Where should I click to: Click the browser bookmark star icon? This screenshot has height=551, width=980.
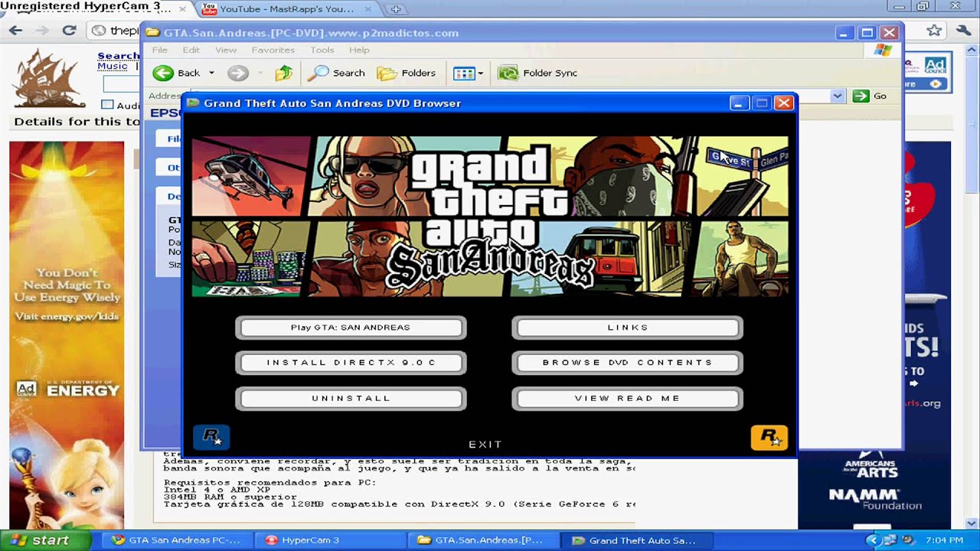tap(934, 31)
